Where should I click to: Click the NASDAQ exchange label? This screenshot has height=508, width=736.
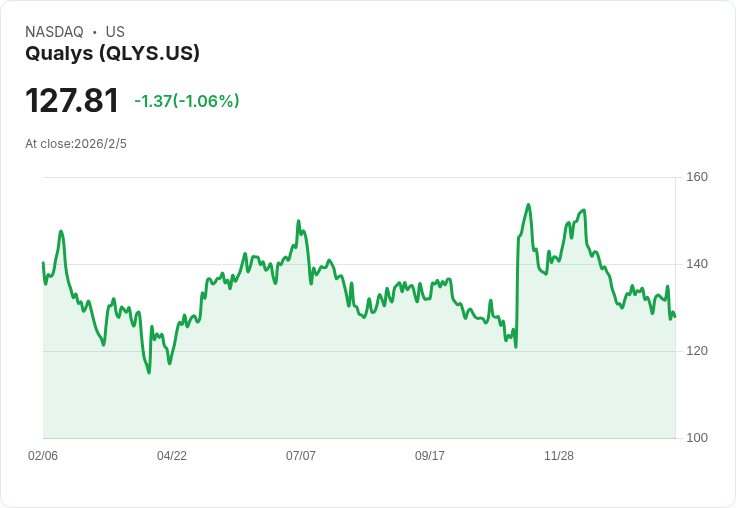pyautogui.click(x=54, y=32)
